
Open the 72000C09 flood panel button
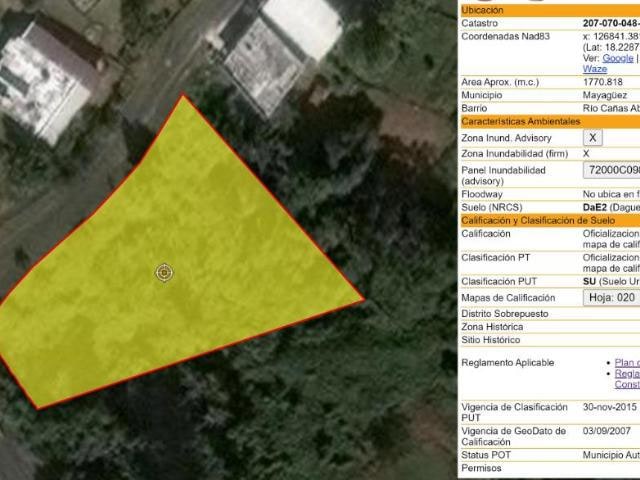coord(611,171)
